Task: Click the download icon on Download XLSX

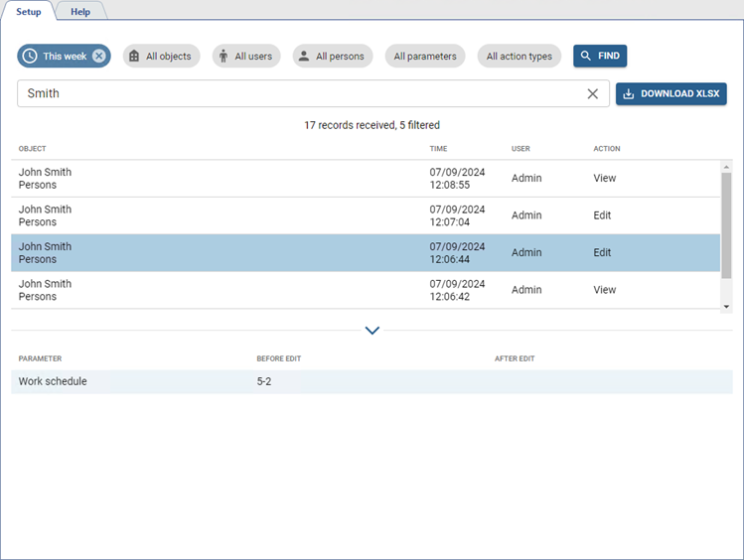Action: [x=629, y=94]
